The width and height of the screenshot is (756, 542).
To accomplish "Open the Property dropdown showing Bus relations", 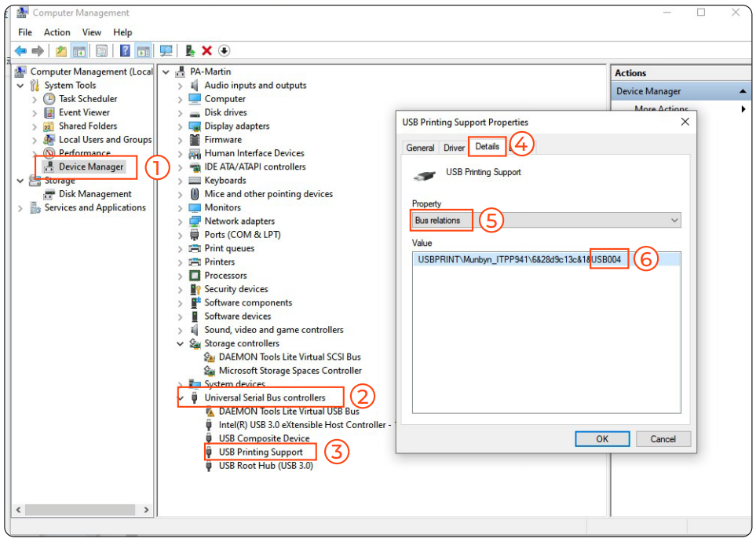I will tap(546, 221).
